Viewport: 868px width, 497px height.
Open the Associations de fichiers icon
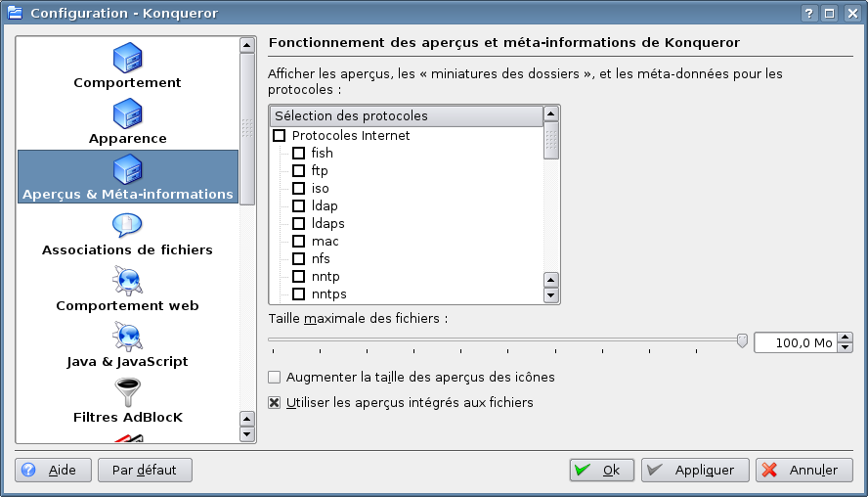click(x=127, y=226)
